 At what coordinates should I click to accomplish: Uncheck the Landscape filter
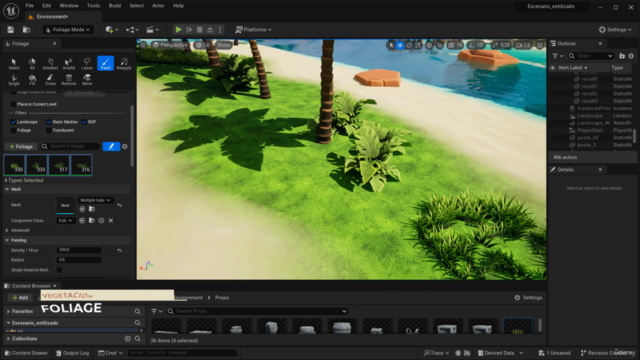click(x=13, y=122)
